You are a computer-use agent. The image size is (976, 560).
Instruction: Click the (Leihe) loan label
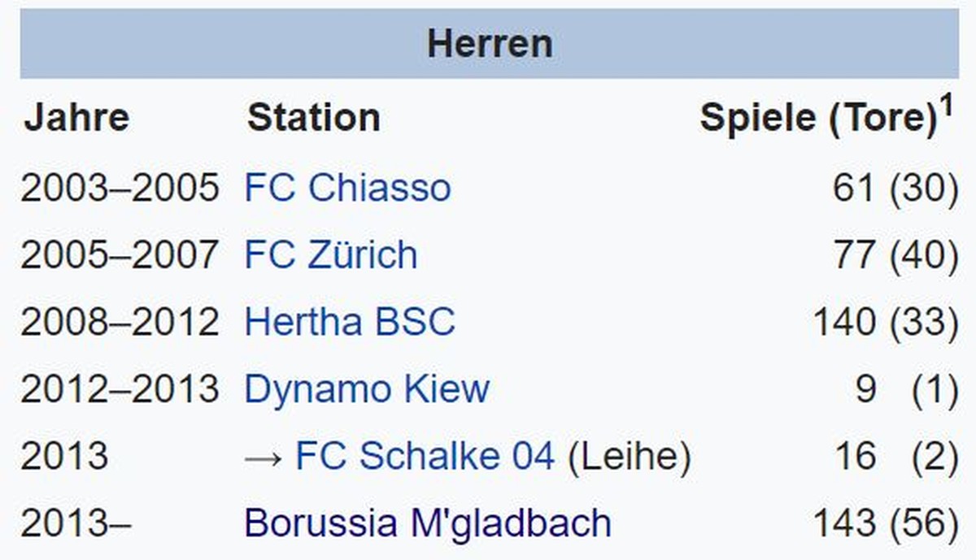pos(629,458)
